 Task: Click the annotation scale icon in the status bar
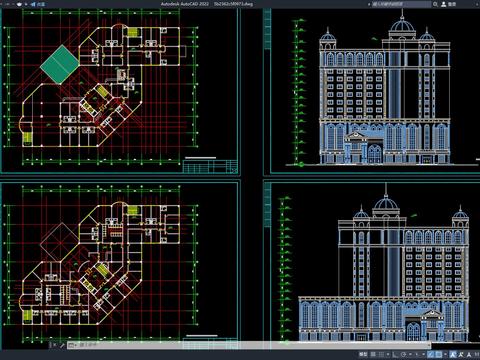point(468,354)
